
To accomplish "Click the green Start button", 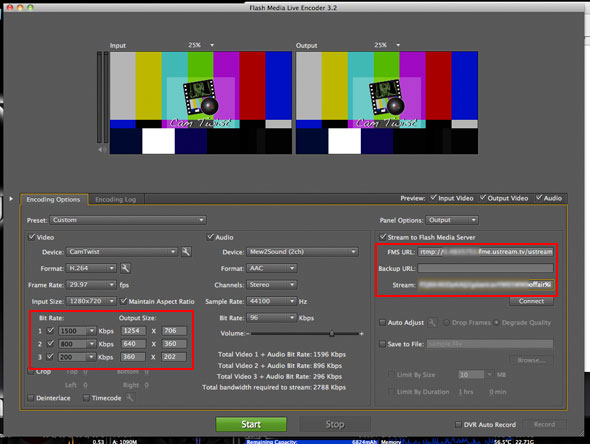I will (x=251, y=424).
